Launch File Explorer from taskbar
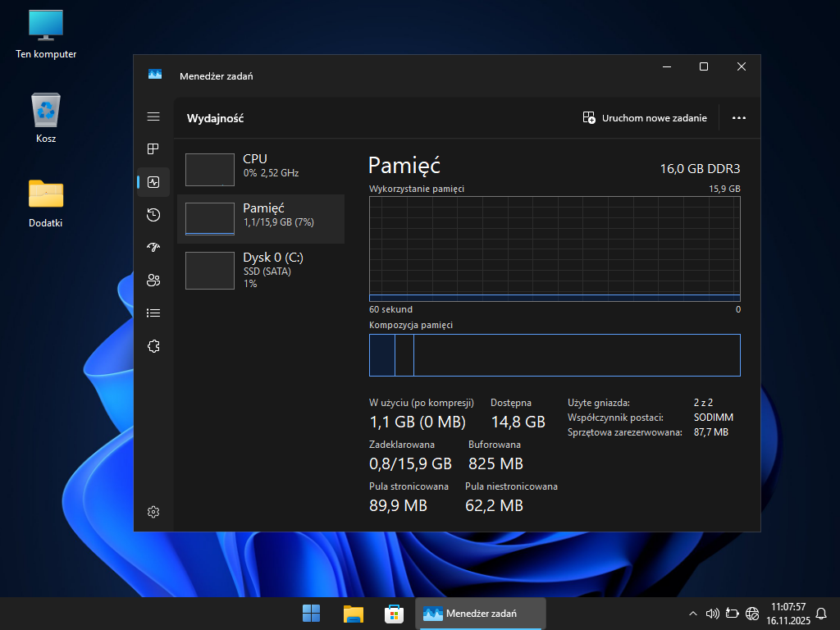 (x=354, y=613)
